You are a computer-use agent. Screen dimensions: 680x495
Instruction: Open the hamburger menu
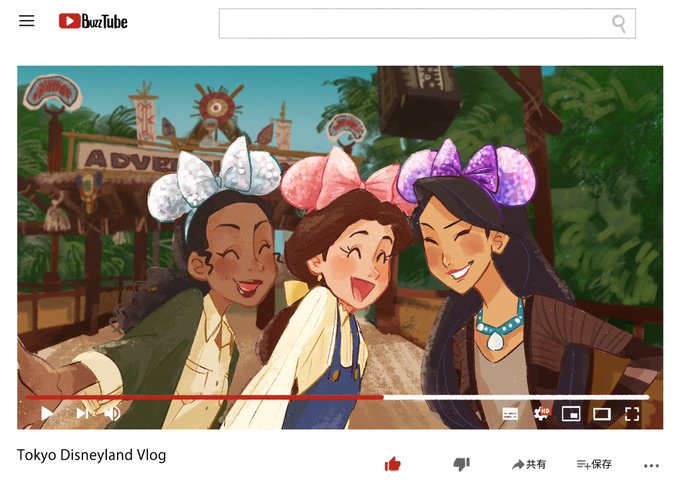click(26, 20)
